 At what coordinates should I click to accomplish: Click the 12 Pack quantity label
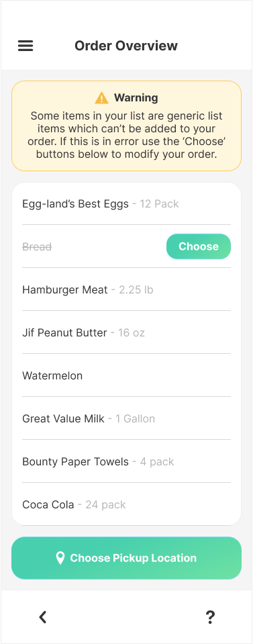coord(159,203)
